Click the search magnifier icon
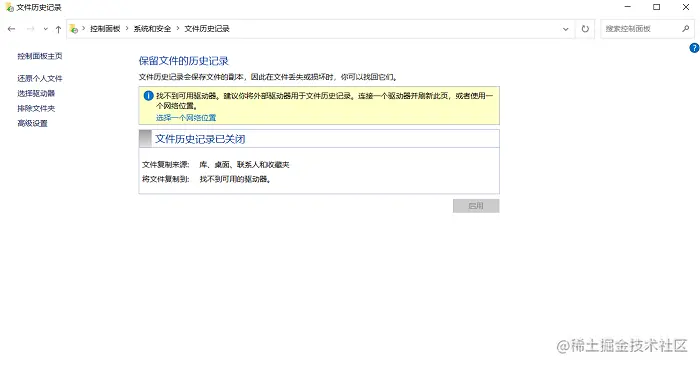Viewport: 700px width, 366px height. click(x=686, y=29)
